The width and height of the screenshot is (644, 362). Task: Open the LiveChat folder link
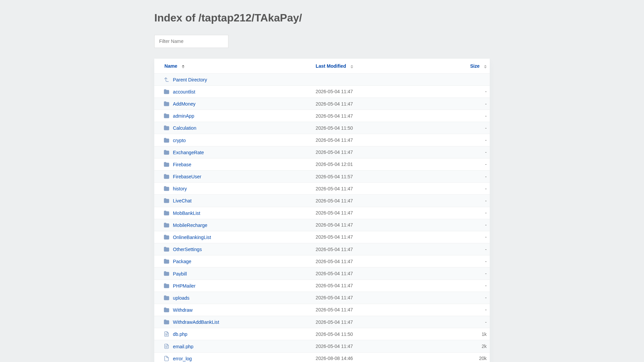point(182,201)
